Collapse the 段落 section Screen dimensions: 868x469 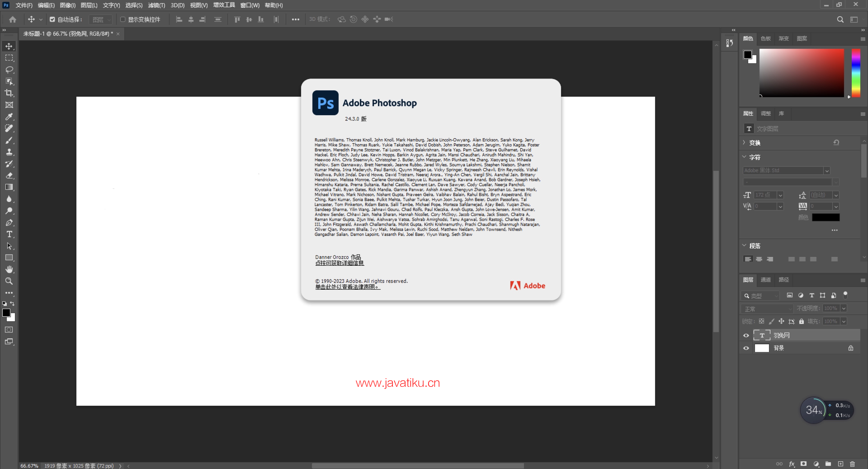(x=745, y=245)
